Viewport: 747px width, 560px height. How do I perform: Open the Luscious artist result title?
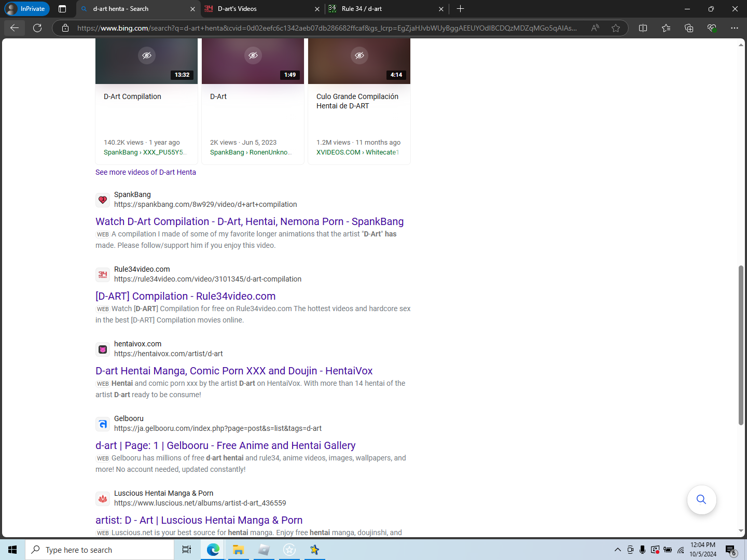199,520
